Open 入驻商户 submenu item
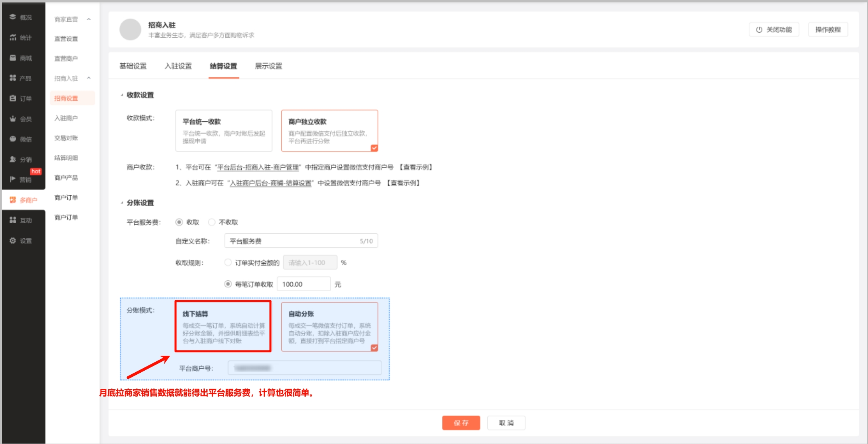 click(x=66, y=118)
